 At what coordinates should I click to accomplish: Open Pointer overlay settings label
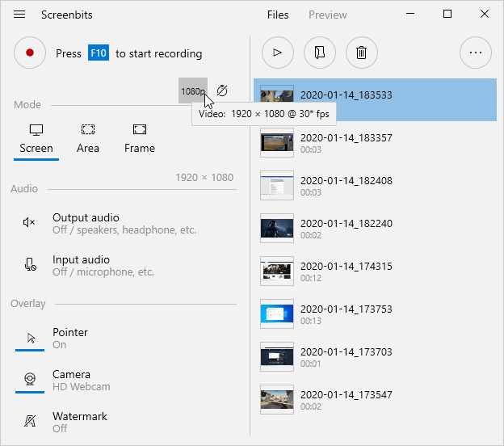point(70,339)
